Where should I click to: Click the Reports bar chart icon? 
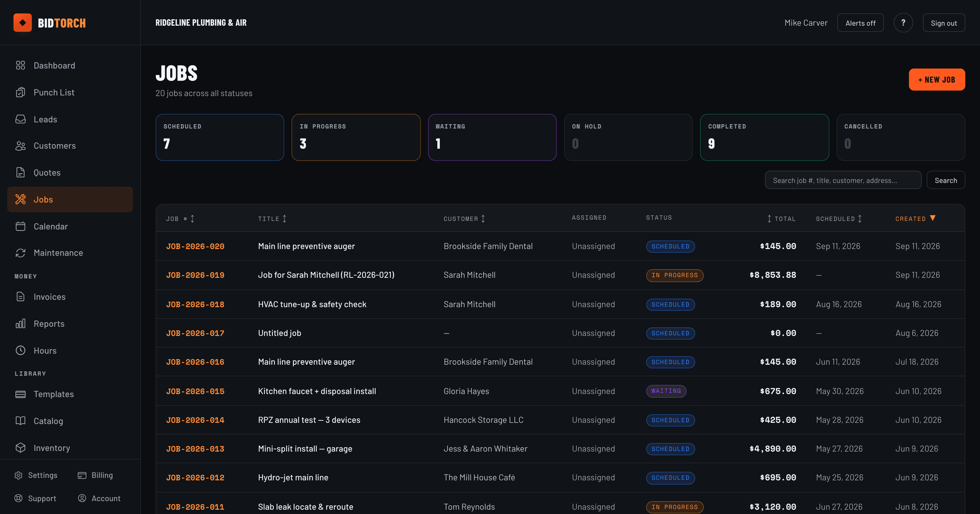click(21, 323)
